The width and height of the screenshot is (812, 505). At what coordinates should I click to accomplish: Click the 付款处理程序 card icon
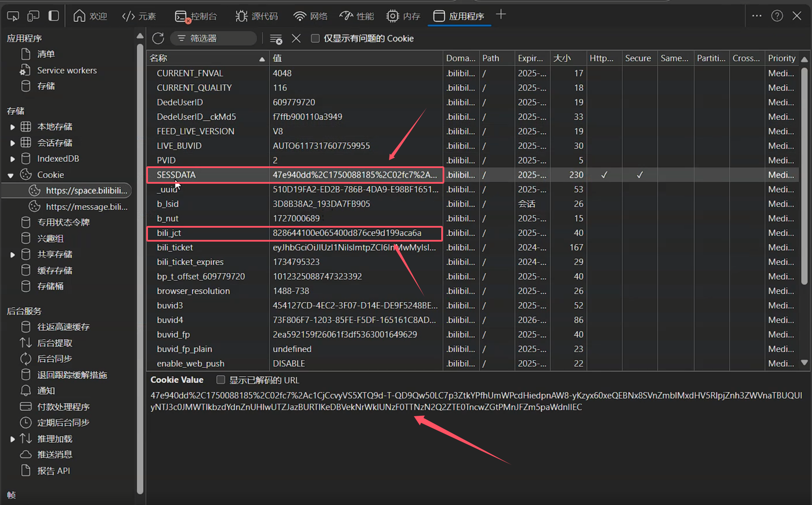click(26, 407)
